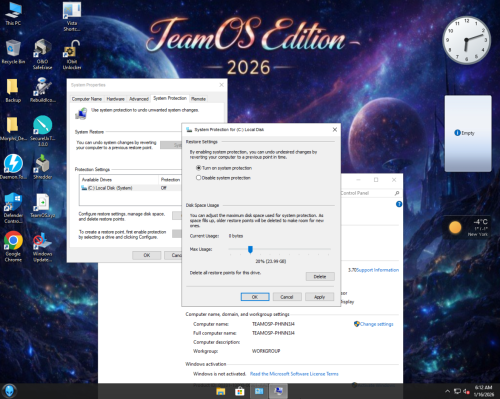Click Delete restore points button

tap(320, 277)
